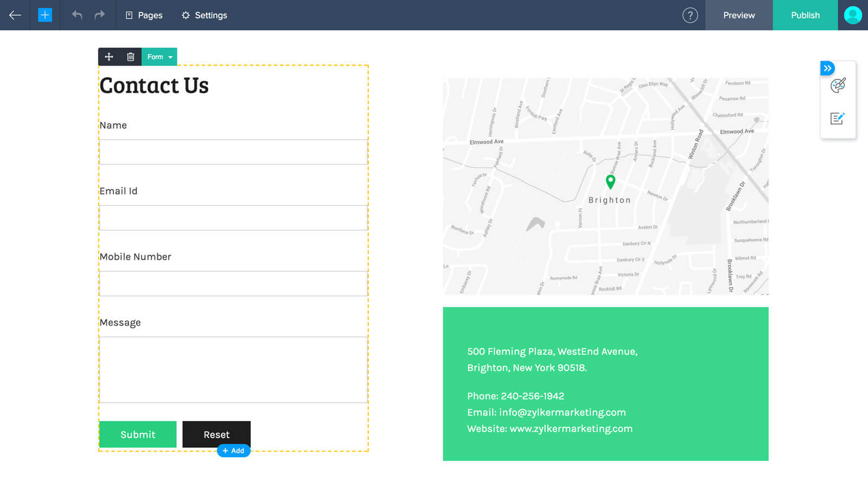Redo the last change
This screenshot has height=495, width=868.
(x=99, y=15)
